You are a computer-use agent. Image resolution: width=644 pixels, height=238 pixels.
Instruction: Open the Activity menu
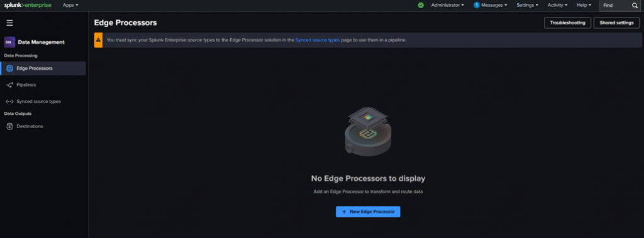point(557,5)
